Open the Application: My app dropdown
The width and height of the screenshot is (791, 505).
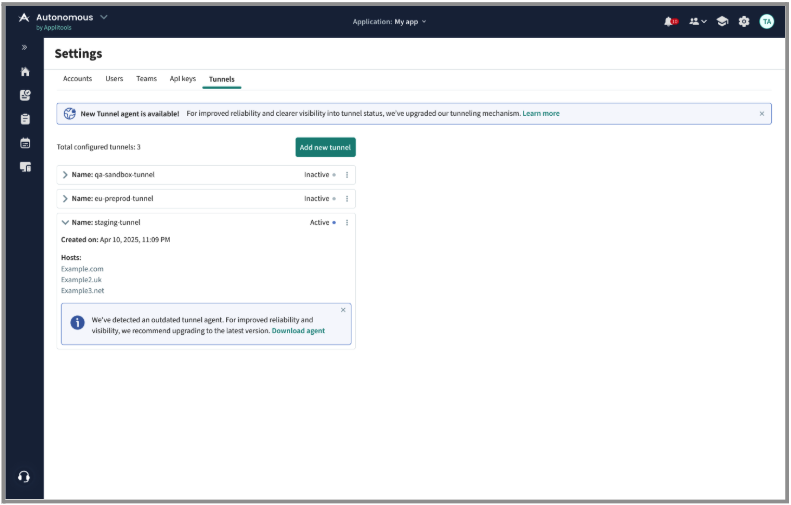[389, 21]
